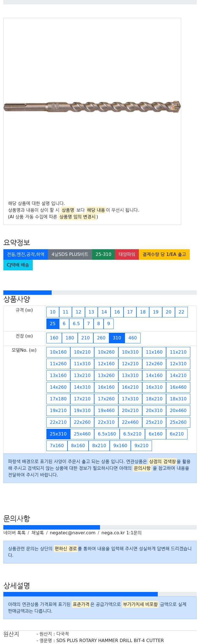Click the drill bit product image
This screenshot has height=644, width=200.
click(92, 107)
